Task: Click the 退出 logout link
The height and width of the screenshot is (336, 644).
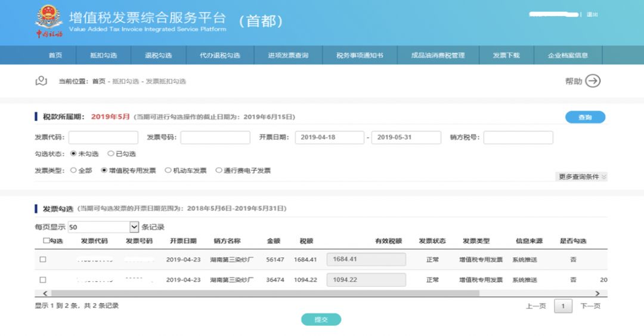Action: point(592,14)
